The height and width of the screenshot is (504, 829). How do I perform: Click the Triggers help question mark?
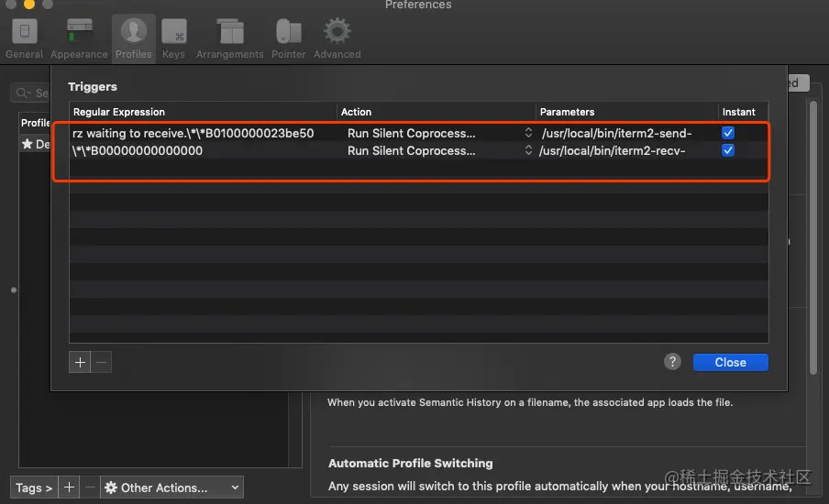(x=673, y=362)
